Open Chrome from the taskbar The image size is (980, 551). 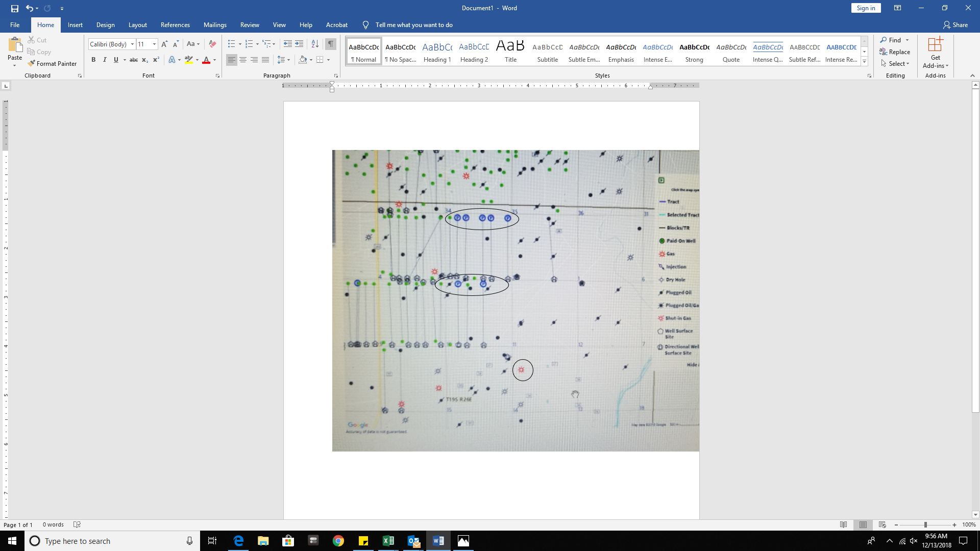pyautogui.click(x=338, y=541)
